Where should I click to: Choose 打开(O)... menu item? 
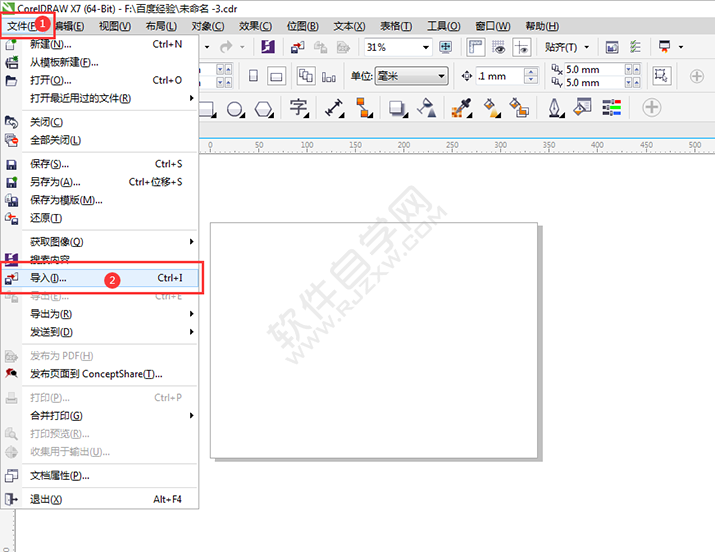100,80
